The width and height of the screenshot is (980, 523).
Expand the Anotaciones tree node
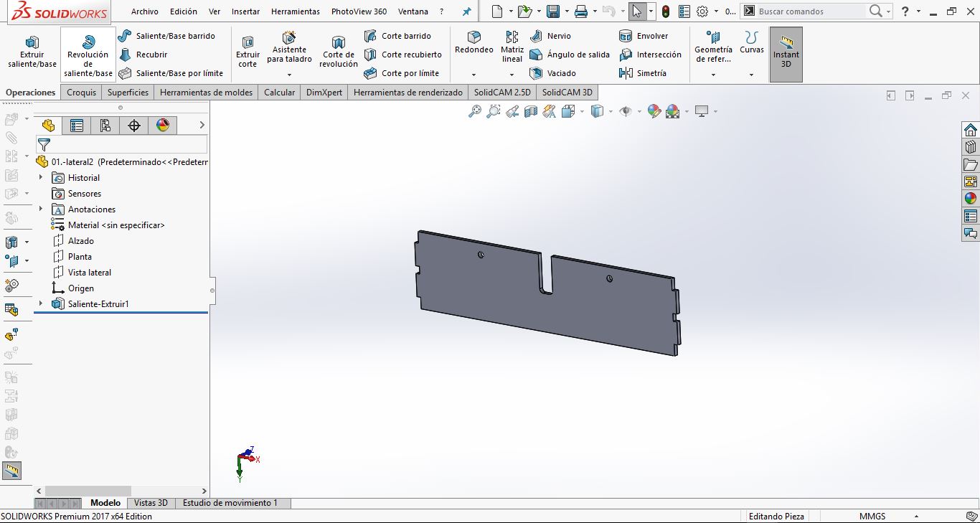[x=41, y=209]
